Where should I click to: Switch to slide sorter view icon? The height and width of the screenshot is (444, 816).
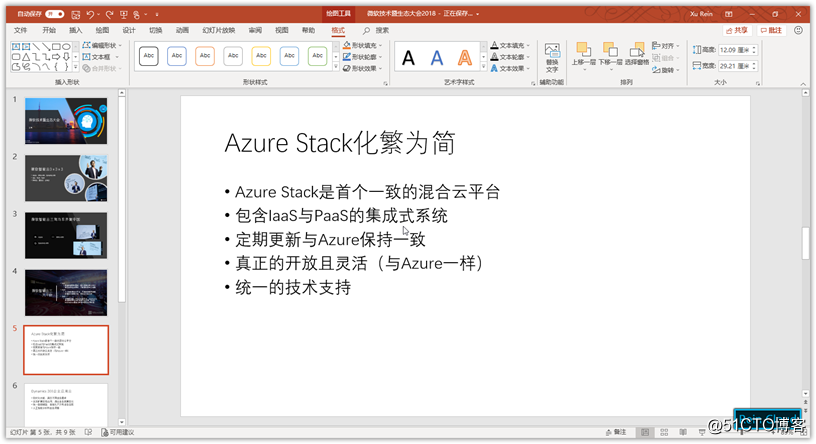click(x=664, y=432)
